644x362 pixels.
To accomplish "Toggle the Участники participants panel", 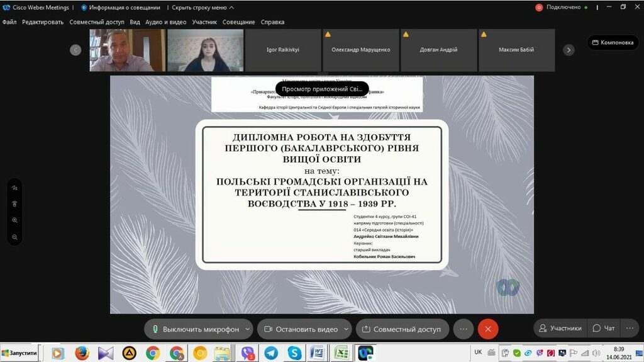I will point(559,328).
